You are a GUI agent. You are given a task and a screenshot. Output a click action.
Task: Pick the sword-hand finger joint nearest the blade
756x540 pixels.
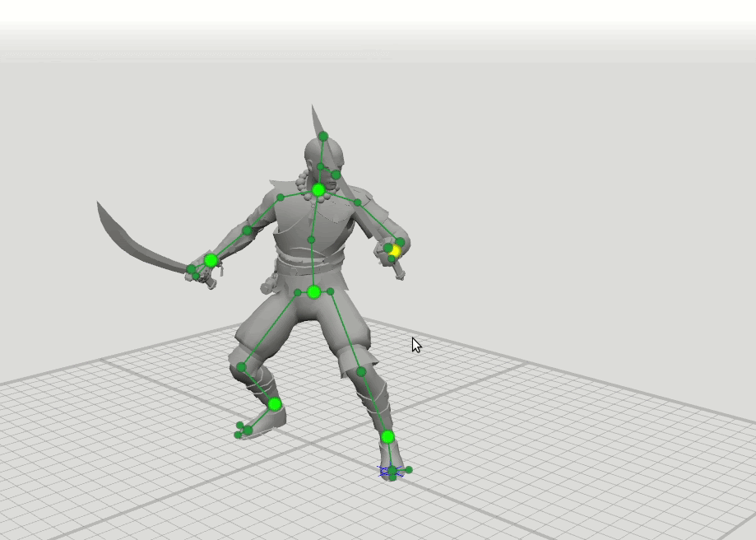tap(191, 269)
